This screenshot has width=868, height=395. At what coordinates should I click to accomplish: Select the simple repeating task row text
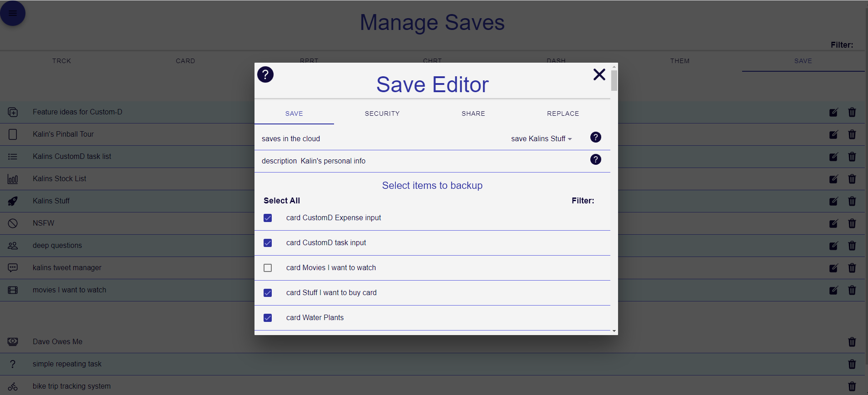click(x=67, y=364)
